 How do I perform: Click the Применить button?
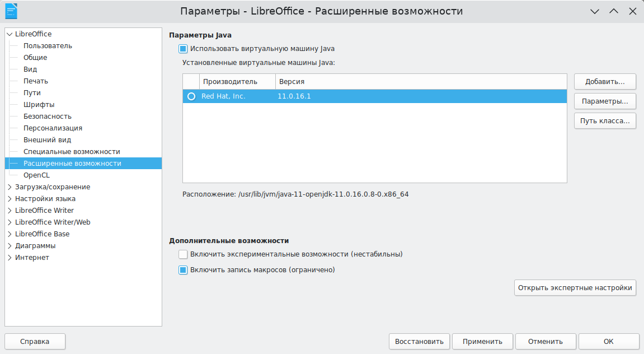pyautogui.click(x=483, y=341)
